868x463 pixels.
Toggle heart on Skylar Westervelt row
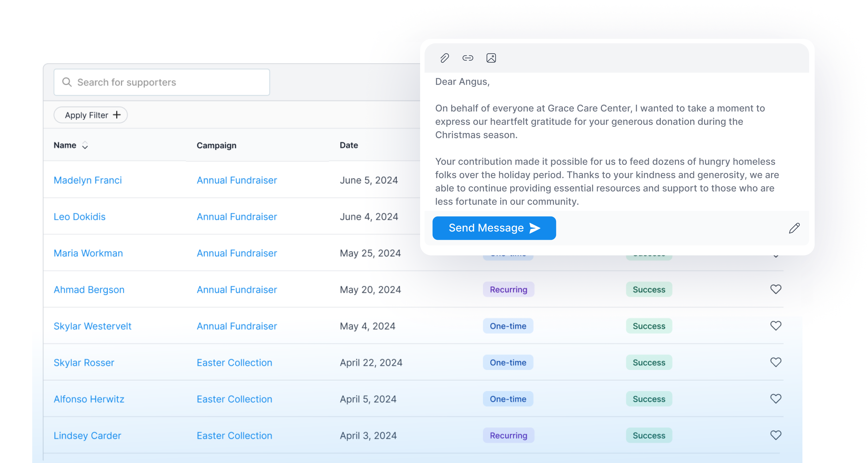[x=776, y=326]
